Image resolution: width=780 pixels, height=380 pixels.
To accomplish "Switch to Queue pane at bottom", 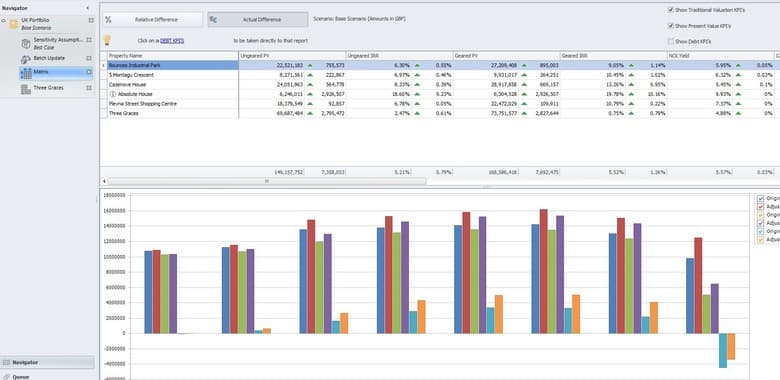I will (x=47, y=377).
